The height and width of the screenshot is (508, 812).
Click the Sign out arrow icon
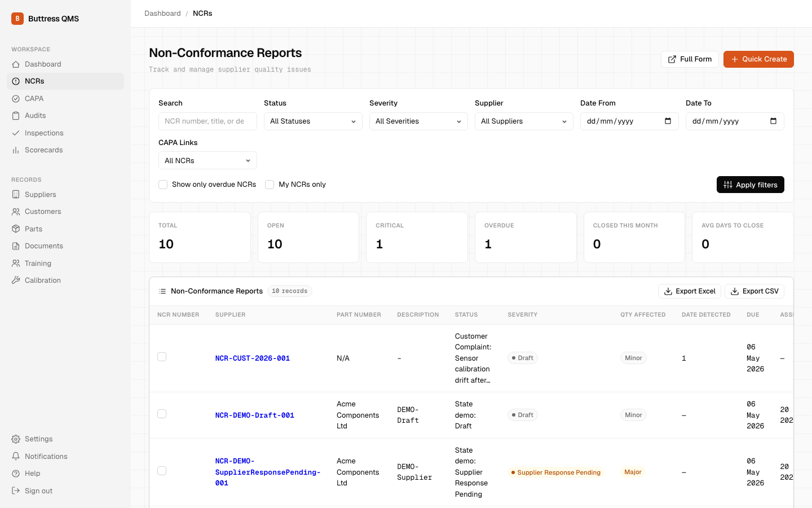tap(16, 491)
